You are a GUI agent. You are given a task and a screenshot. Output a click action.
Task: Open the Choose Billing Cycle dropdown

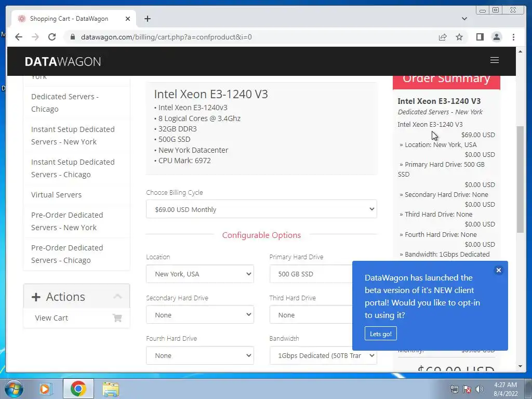point(261,209)
